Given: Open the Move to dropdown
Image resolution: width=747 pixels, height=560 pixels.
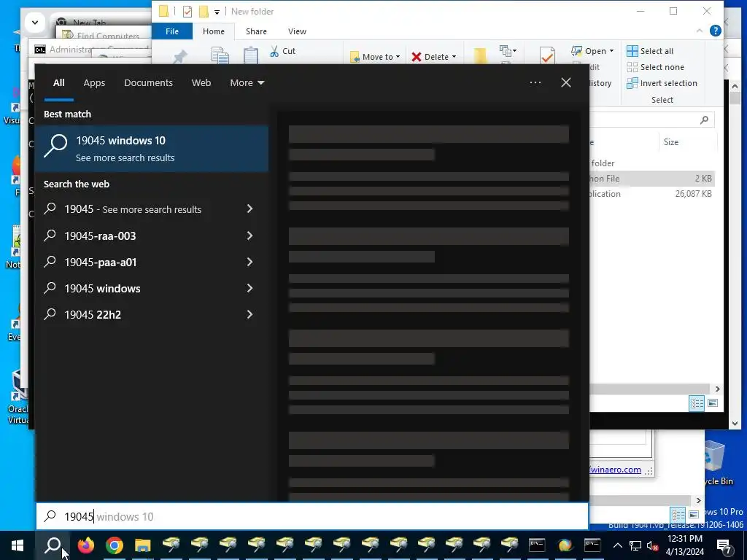Looking at the screenshot, I should pos(374,57).
